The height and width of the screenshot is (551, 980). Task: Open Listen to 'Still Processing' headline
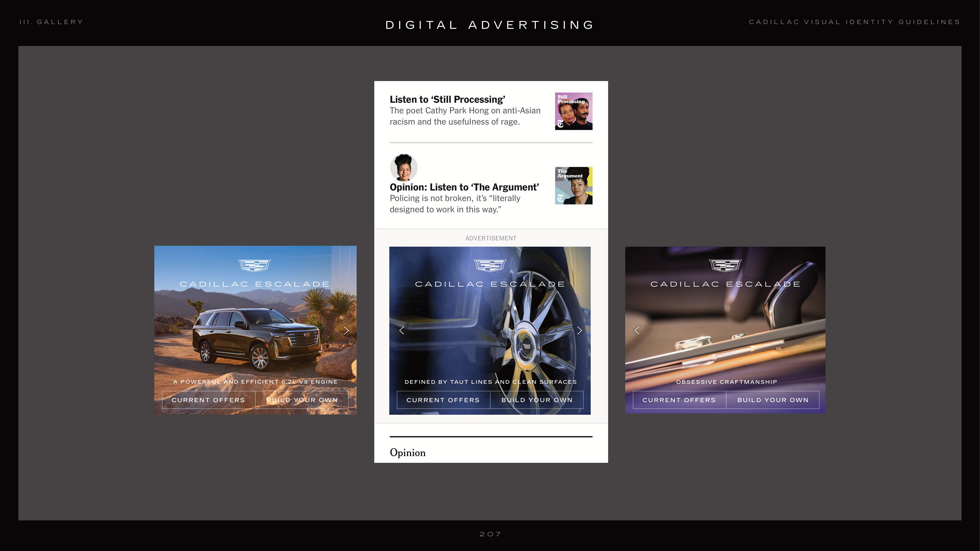pos(447,100)
